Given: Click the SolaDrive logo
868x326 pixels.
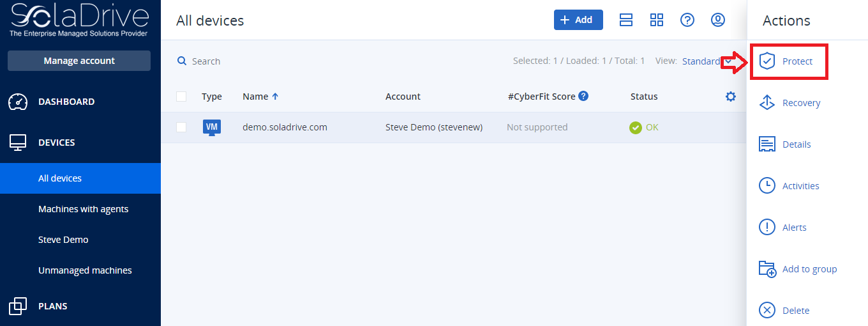Looking at the screenshot, I should point(79,21).
